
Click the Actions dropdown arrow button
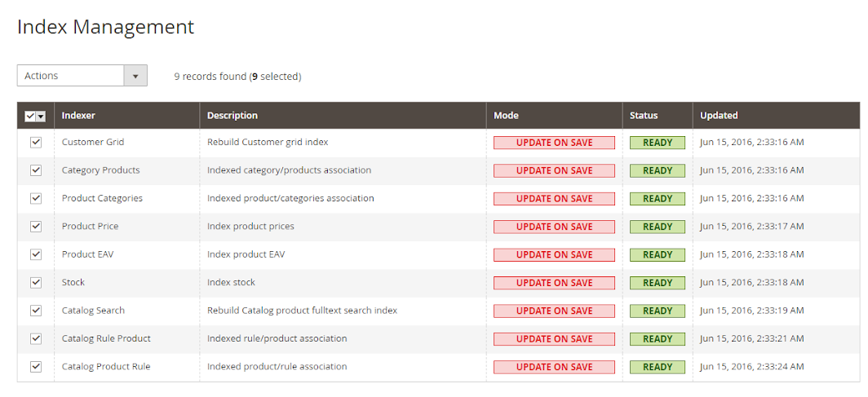135,76
